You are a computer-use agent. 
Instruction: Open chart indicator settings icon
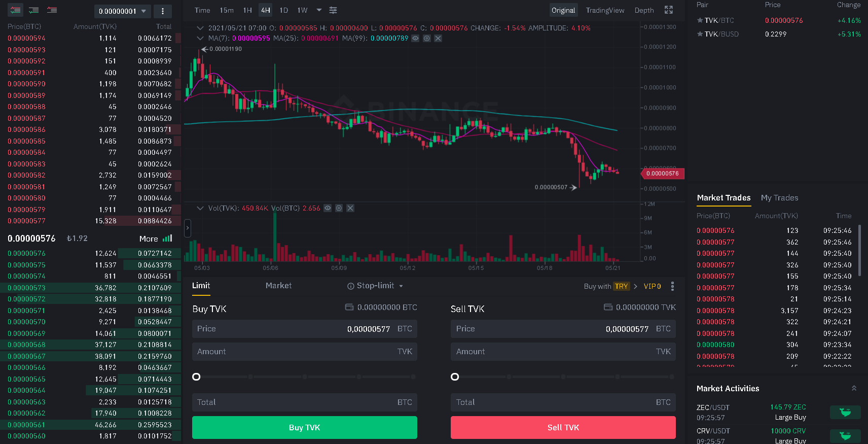[333, 10]
